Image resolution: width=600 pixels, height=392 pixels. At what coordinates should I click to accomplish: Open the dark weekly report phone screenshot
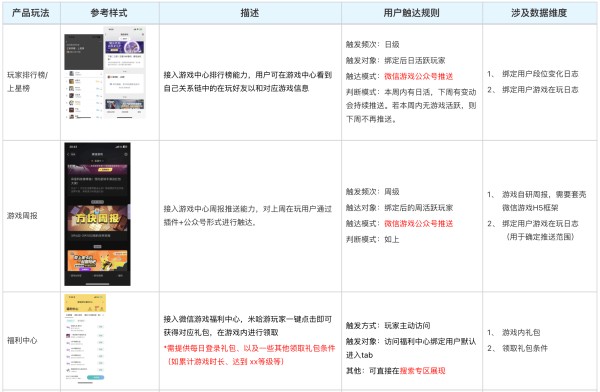point(98,214)
